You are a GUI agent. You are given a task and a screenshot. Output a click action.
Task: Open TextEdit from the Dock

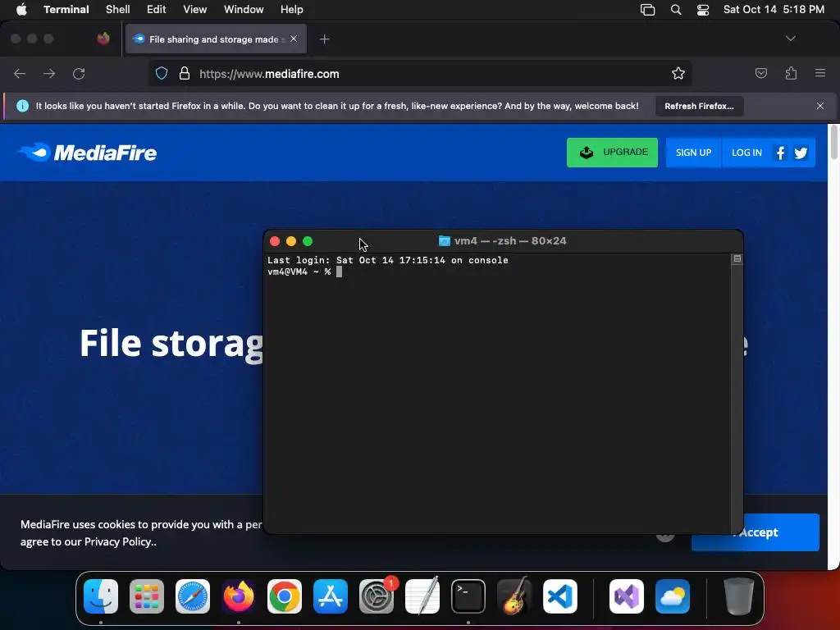pyautogui.click(x=422, y=596)
